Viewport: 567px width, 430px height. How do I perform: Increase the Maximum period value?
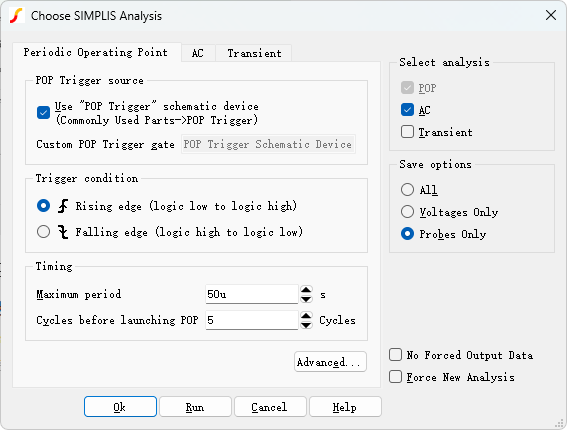(306, 290)
